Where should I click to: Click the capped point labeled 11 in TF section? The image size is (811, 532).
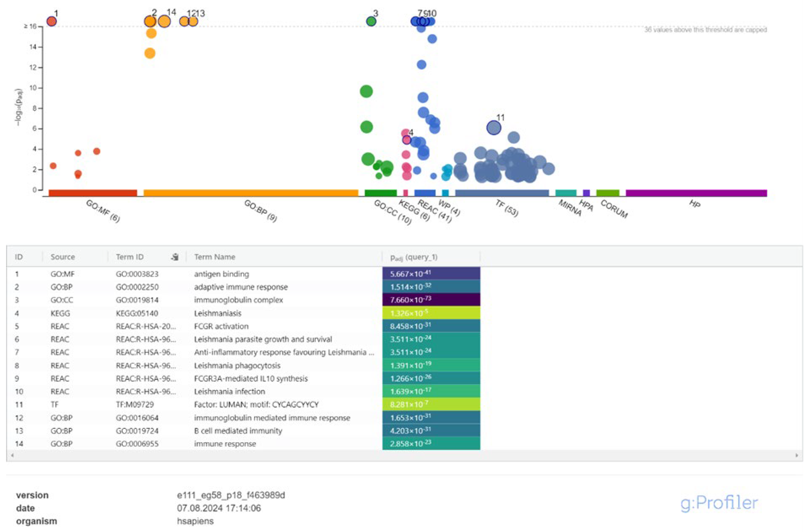[494, 128]
